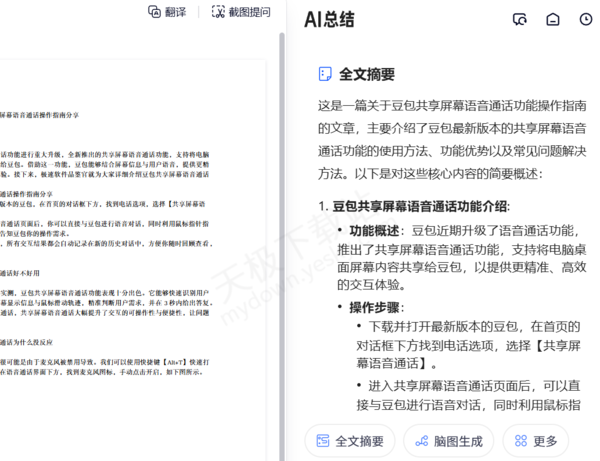Click document title 屏幕语音通话操作指南分享
The image size is (600, 461).
coord(39,115)
